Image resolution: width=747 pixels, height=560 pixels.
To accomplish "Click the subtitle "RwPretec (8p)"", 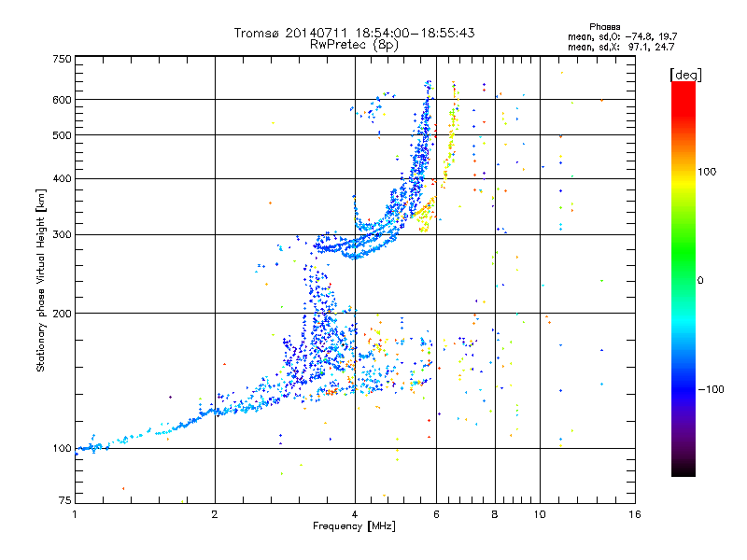I will (x=355, y=45).
